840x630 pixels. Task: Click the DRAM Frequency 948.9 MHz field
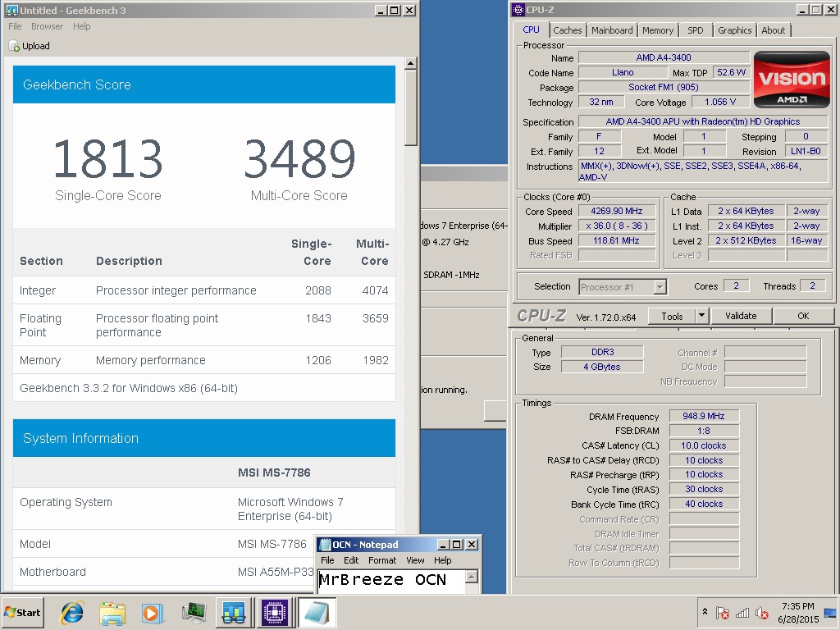click(x=703, y=416)
